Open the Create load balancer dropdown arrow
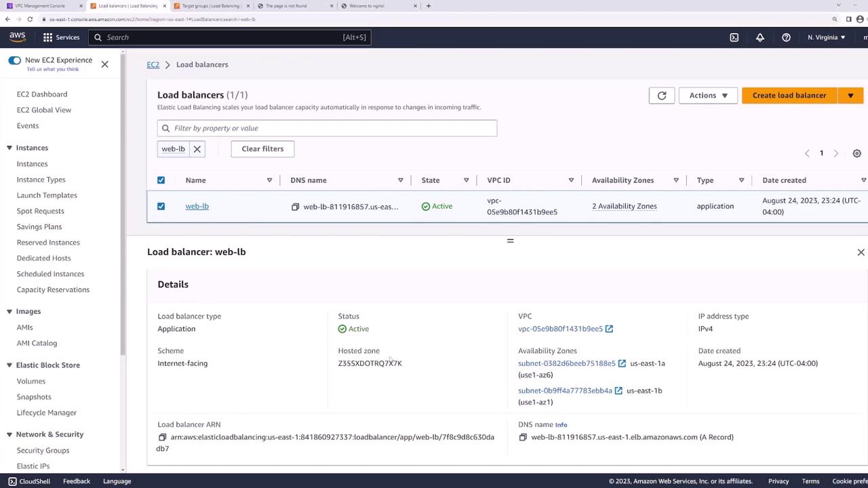The height and width of the screenshot is (488, 868). [x=850, y=96]
